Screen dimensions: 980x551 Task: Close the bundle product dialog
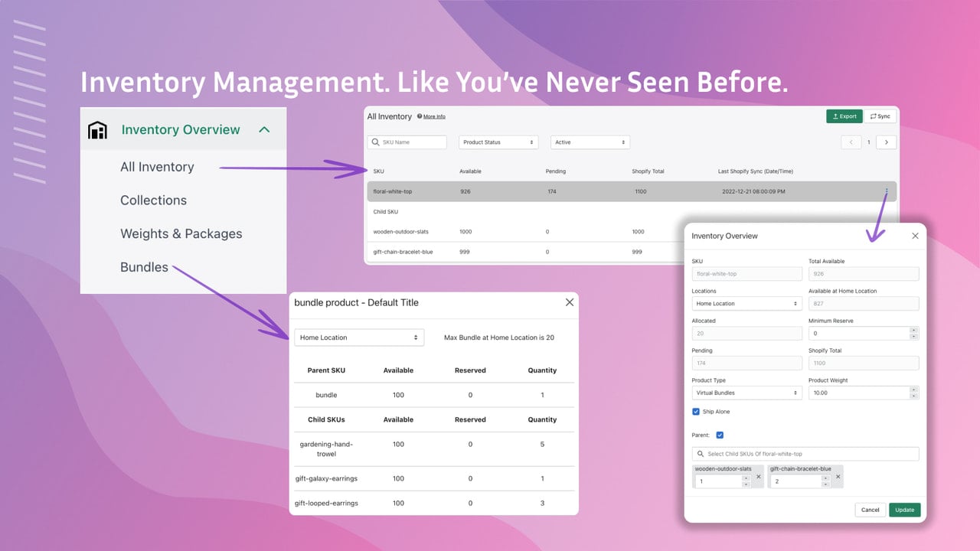[570, 302]
